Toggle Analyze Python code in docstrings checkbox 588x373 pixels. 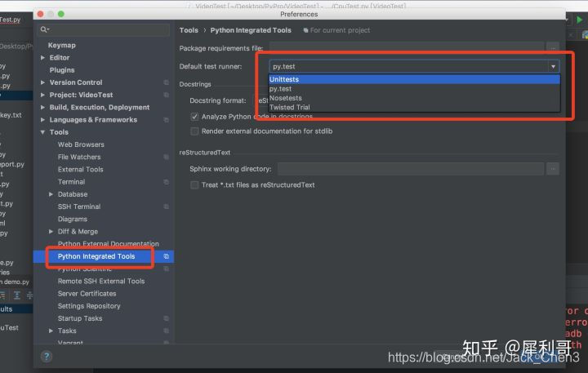coord(194,117)
